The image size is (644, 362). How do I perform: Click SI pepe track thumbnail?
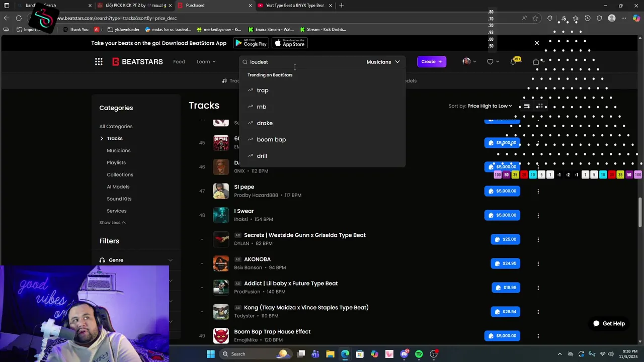click(221, 191)
